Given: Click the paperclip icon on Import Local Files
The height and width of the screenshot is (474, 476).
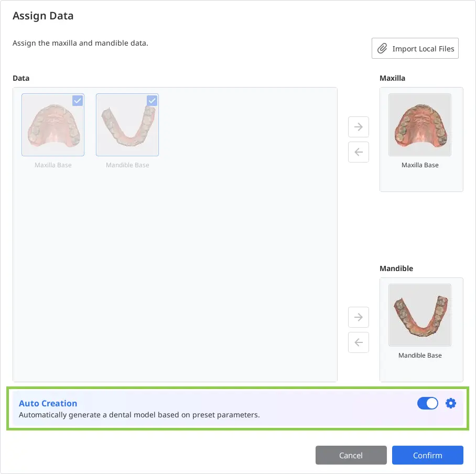Looking at the screenshot, I should tap(382, 48).
